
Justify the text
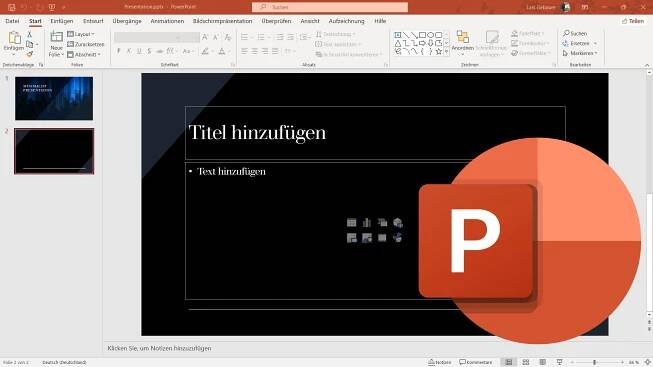(x=275, y=51)
